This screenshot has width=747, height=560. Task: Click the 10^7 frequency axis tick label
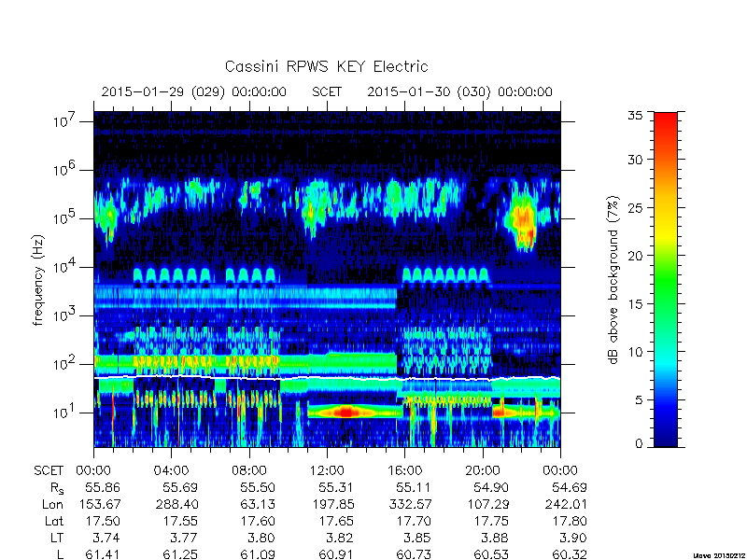point(63,120)
